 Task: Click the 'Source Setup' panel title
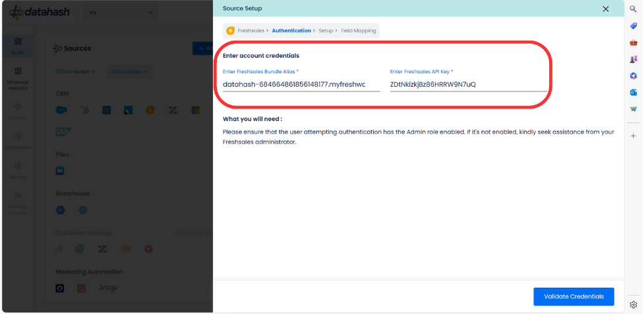coord(242,8)
